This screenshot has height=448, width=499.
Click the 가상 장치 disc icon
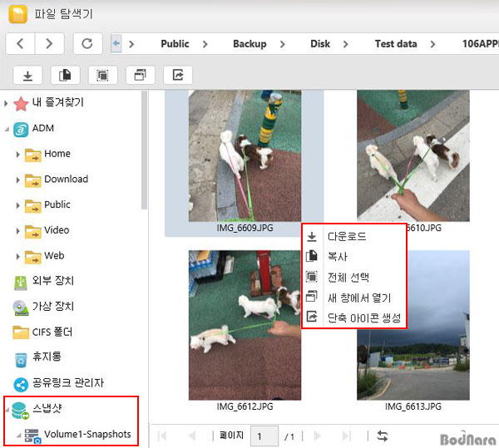(21, 308)
